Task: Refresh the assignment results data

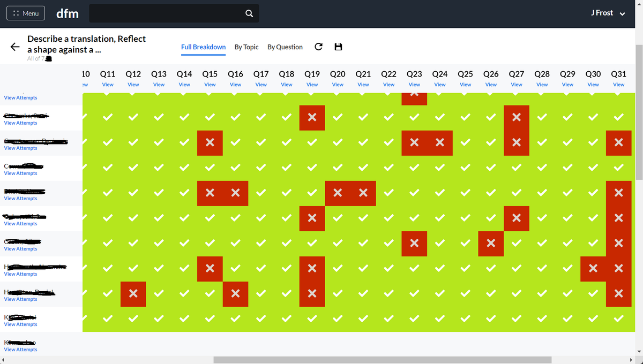Action: 319,47
